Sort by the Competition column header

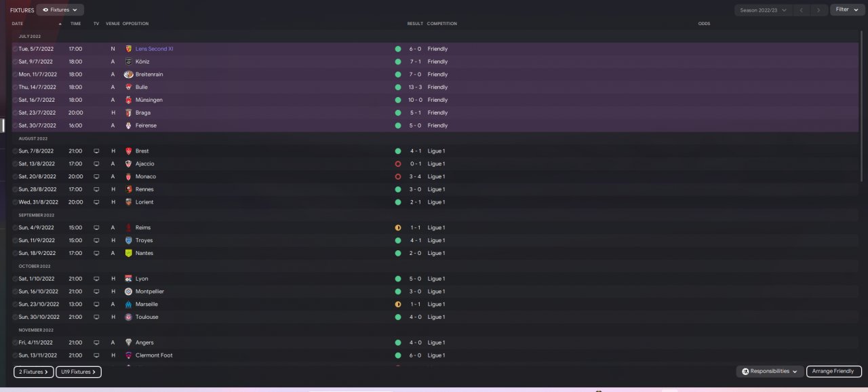(x=441, y=24)
